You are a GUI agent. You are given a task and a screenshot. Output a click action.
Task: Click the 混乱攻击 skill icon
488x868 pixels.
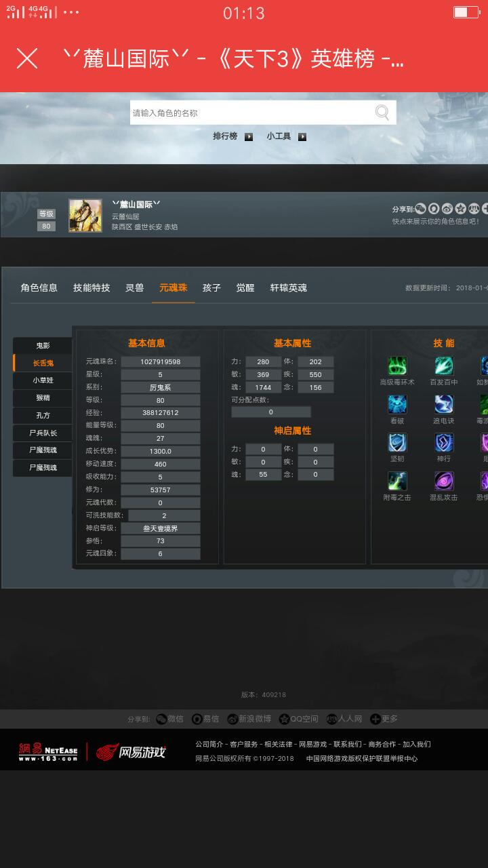[x=444, y=481]
